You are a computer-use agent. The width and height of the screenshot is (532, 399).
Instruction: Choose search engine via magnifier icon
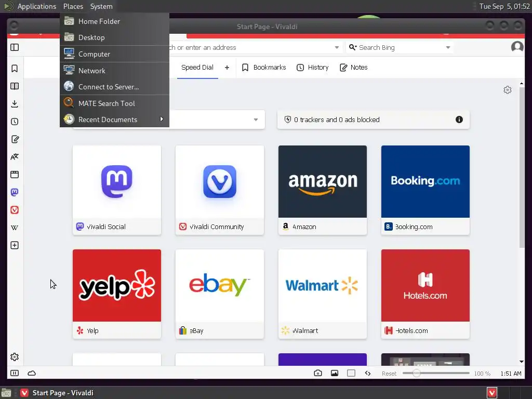353,47
